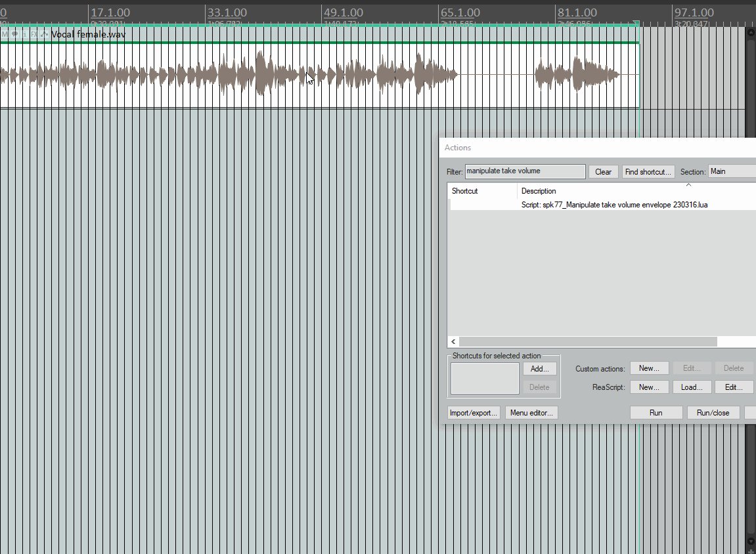Click the Actions list horizontal scrollbar thumb

click(588, 341)
